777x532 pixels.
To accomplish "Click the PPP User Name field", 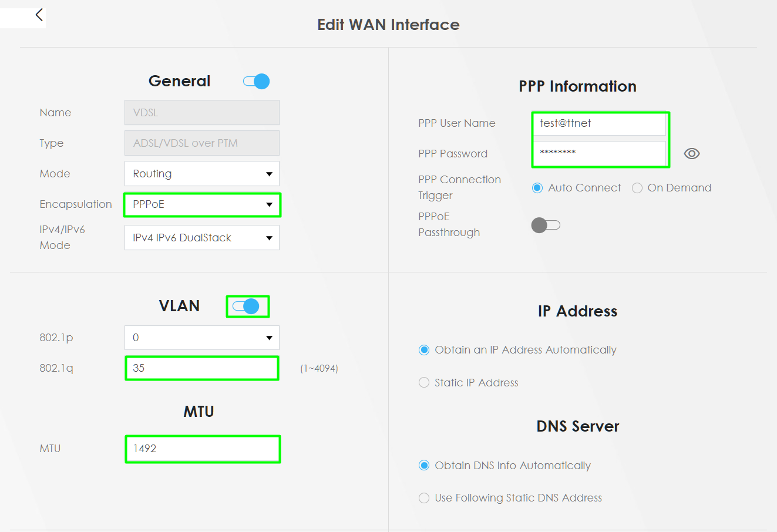I will tap(599, 123).
